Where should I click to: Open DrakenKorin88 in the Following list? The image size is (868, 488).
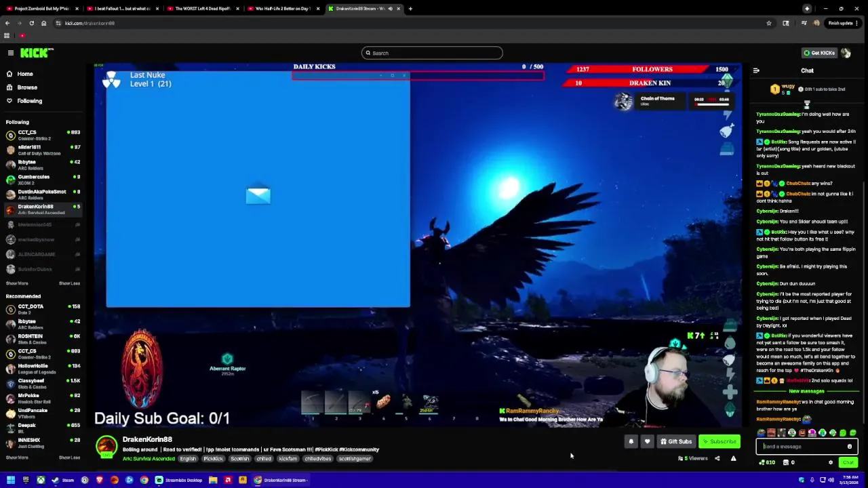pos(42,209)
